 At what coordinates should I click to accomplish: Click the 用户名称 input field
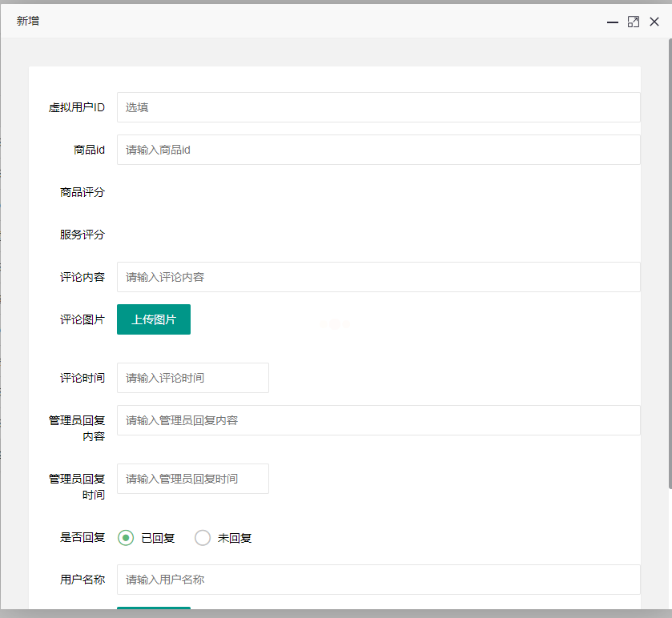pyautogui.click(x=378, y=580)
